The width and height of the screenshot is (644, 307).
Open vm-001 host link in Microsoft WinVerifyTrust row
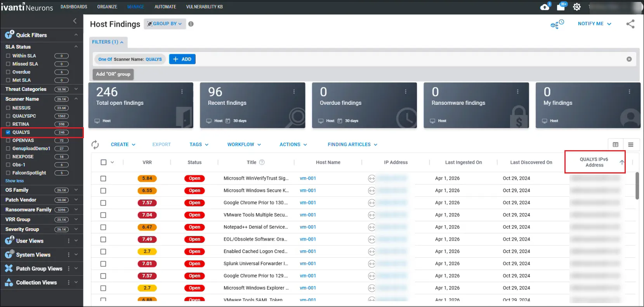point(308,179)
